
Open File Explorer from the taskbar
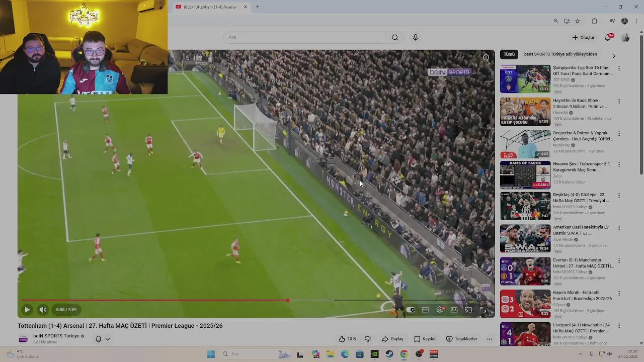tap(330, 354)
